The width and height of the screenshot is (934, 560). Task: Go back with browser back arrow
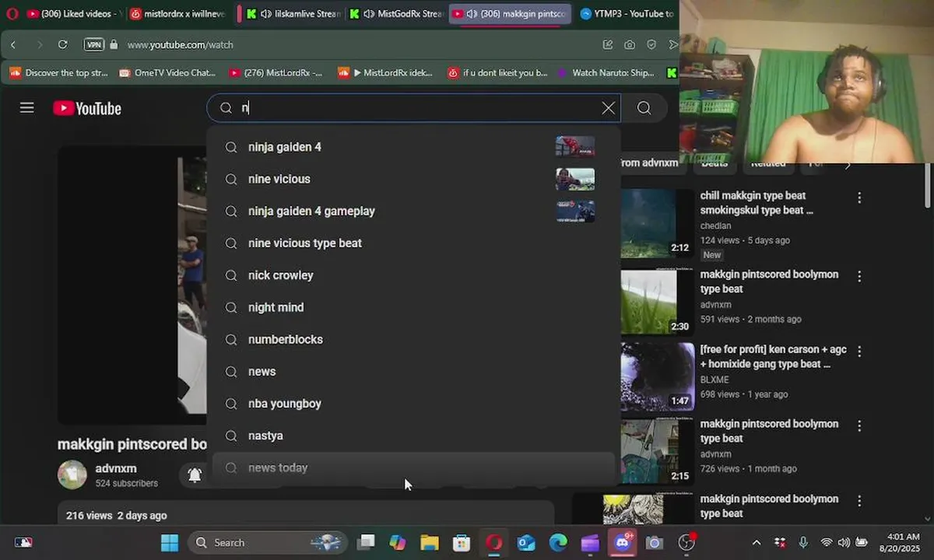13,45
